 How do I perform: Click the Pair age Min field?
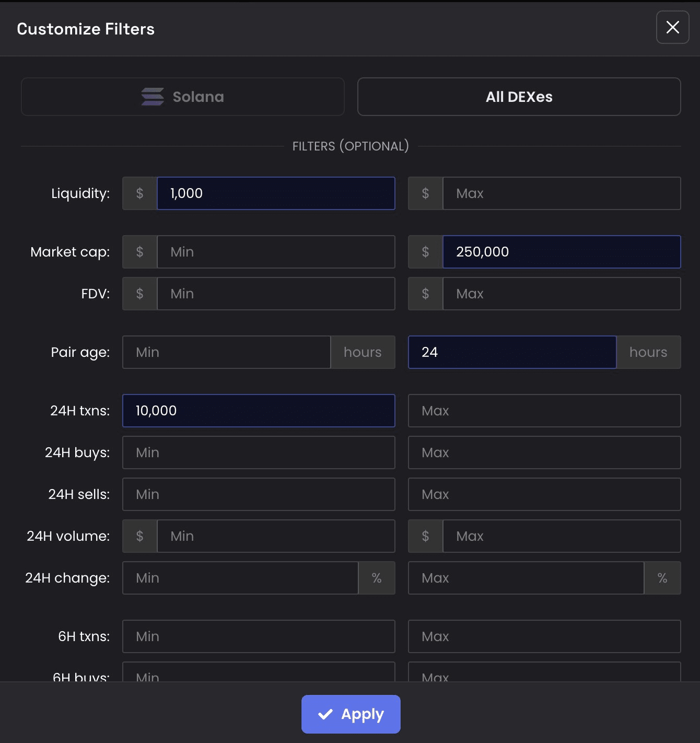point(226,352)
